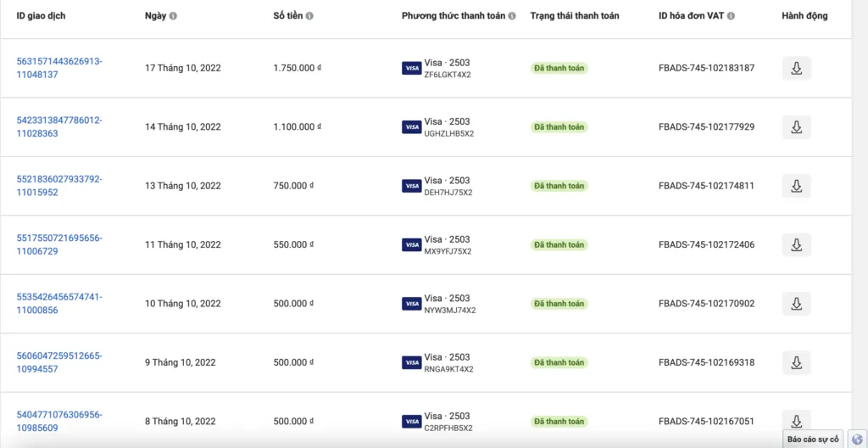Viewport: 868px width, 448px height.
Task: Click Visa logo for DEH7HJ75X2 payment
Action: tap(412, 186)
